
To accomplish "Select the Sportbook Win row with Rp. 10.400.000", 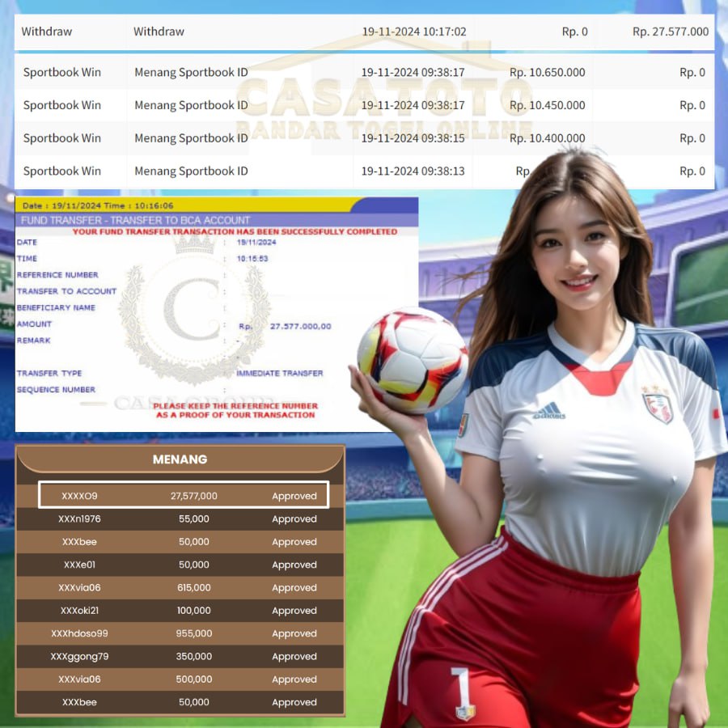I will pos(364,138).
